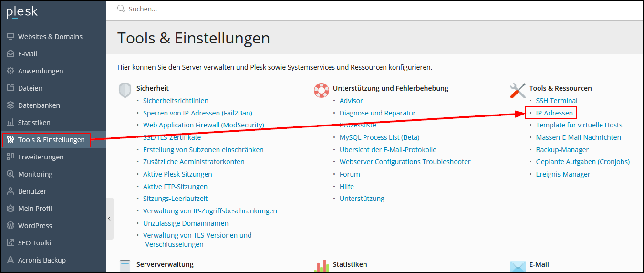
Task: Click the Acronis Backup icon
Action: (10, 260)
